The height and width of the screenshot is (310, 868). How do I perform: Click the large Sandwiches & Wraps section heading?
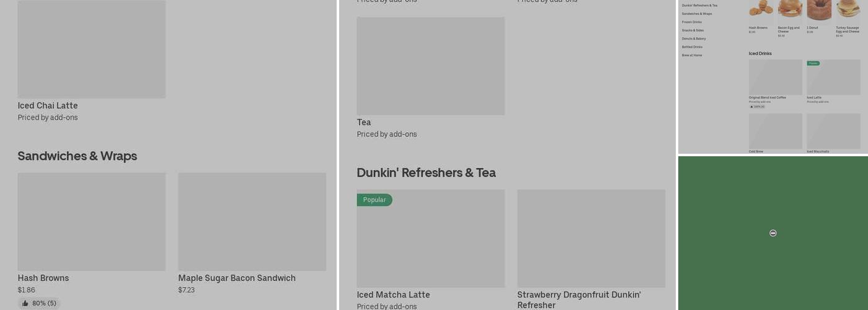77,156
